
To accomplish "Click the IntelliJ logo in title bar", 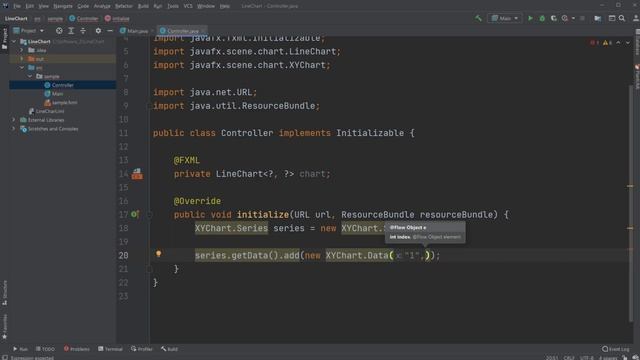I will click(x=5, y=6).
